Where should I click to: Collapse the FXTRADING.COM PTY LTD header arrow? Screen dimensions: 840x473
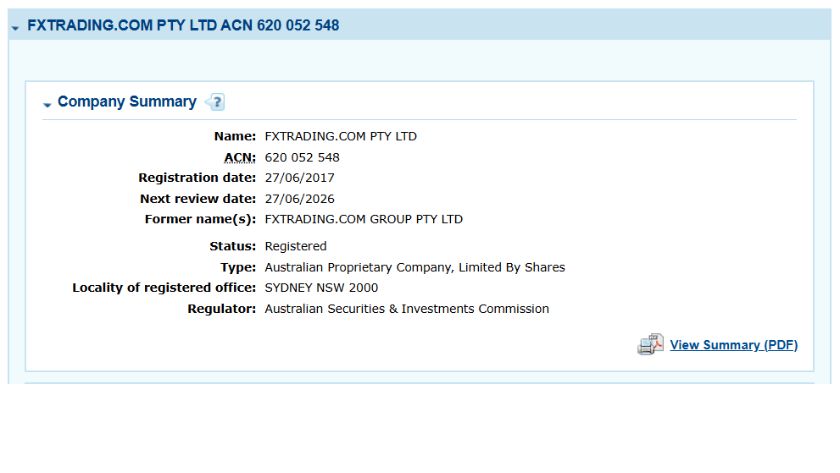point(15,28)
